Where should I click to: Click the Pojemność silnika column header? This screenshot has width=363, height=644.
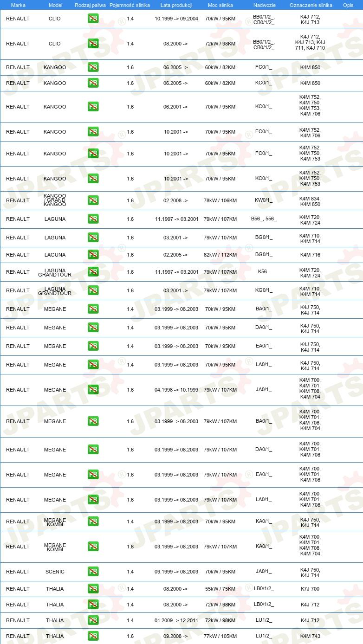130,5
